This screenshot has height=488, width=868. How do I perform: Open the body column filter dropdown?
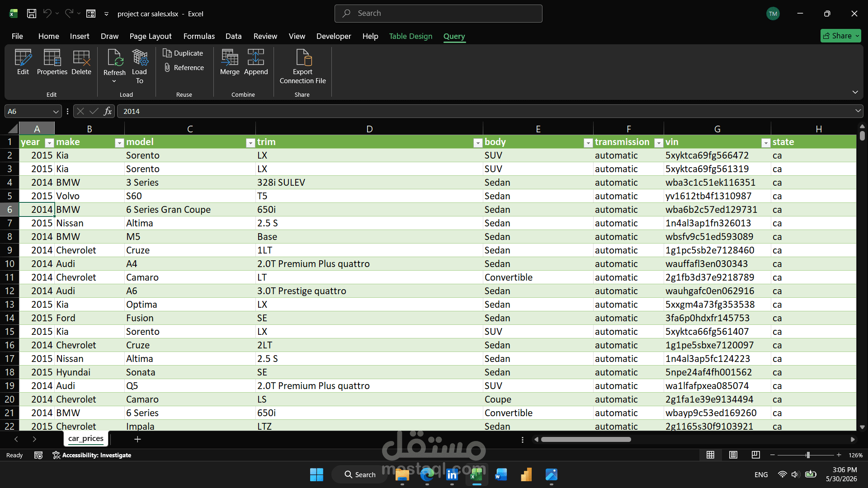(588, 143)
